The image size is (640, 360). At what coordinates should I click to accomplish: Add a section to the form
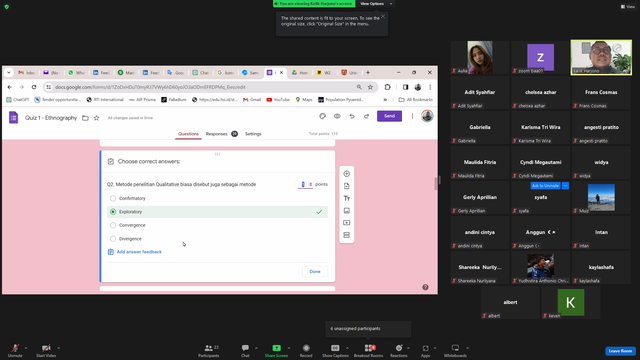click(347, 235)
